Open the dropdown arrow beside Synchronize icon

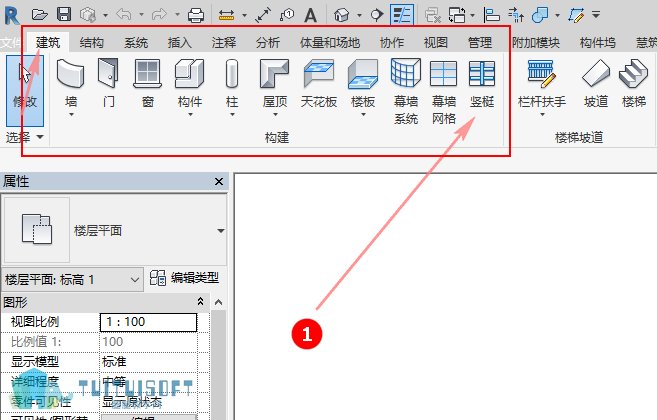[x=105, y=16]
